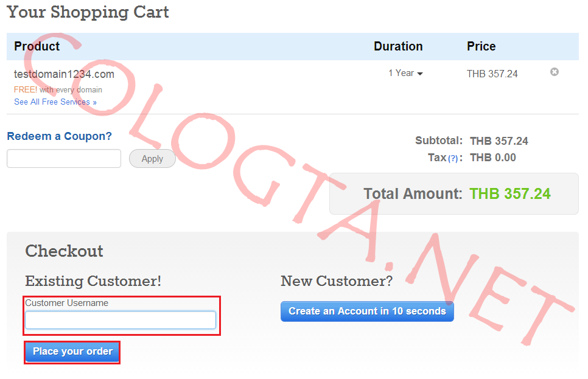Click the testdomain1234.com product name

pyautogui.click(x=64, y=74)
